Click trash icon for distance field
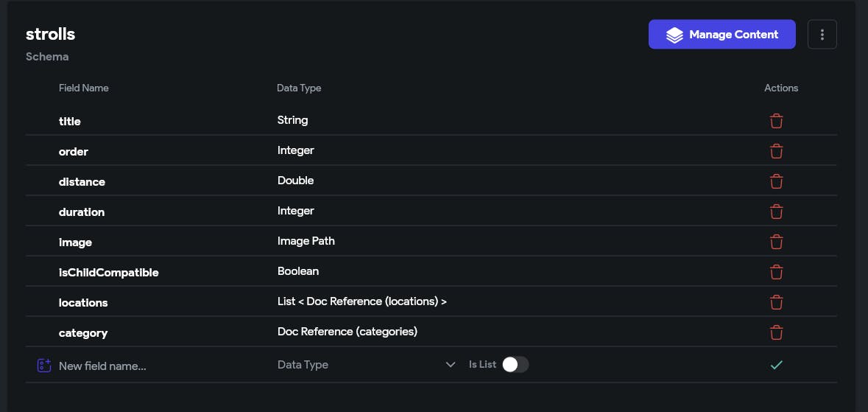 point(776,181)
